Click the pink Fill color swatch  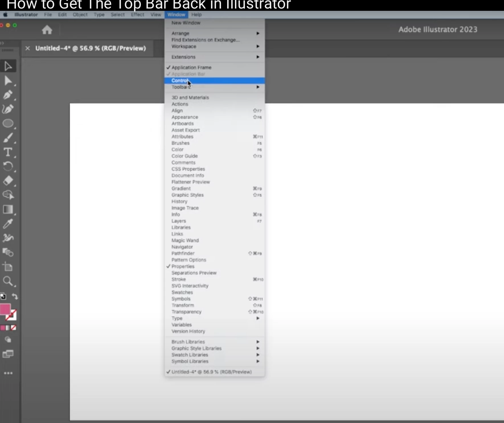pyautogui.click(x=5, y=309)
